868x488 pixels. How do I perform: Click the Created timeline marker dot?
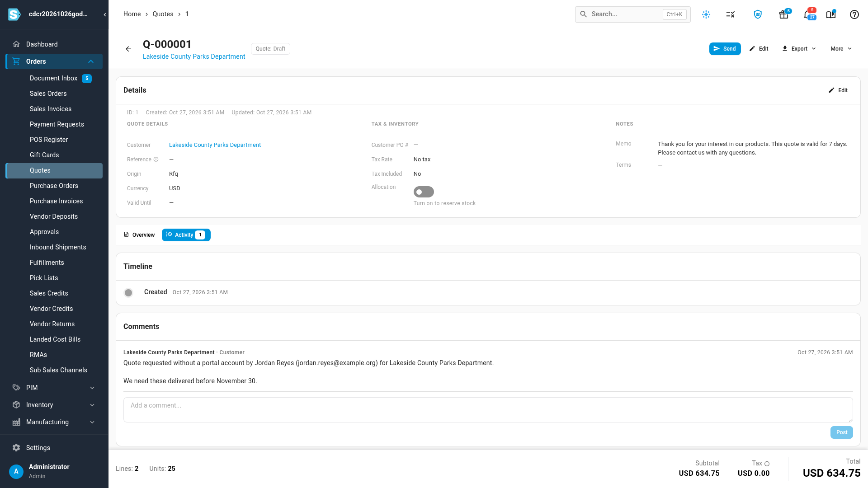point(128,293)
